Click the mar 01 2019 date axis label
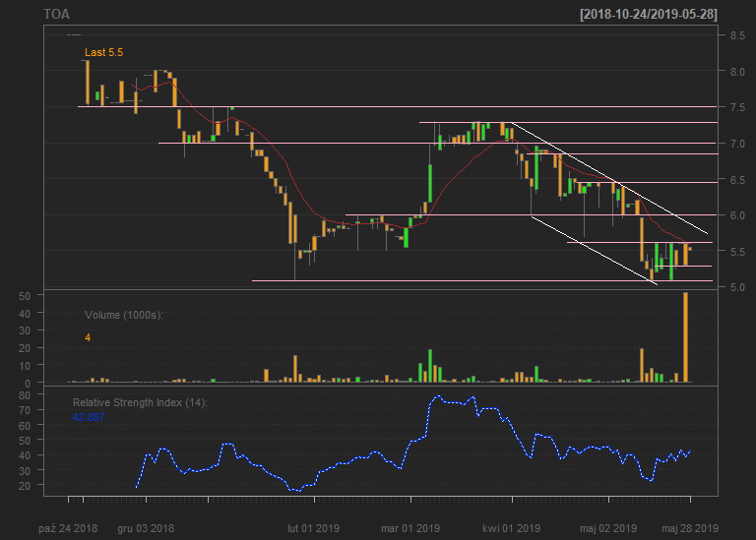The image size is (756, 540). pos(410,528)
